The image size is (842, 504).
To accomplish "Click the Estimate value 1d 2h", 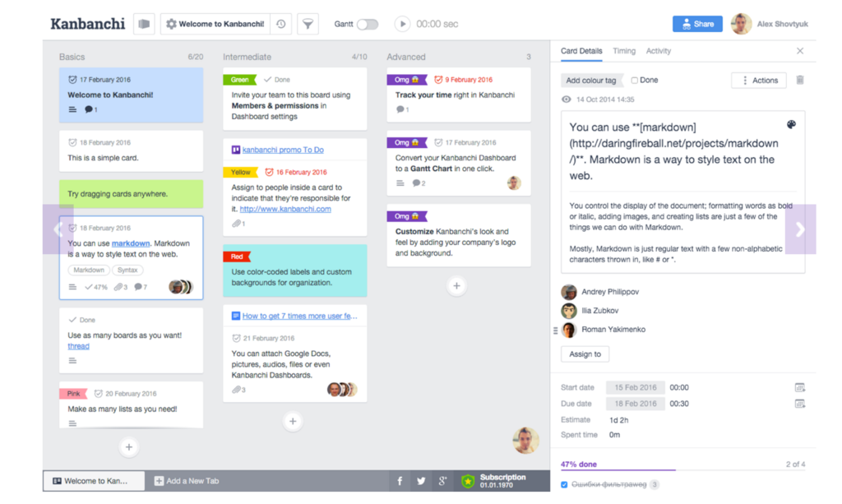I will tap(618, 420).
